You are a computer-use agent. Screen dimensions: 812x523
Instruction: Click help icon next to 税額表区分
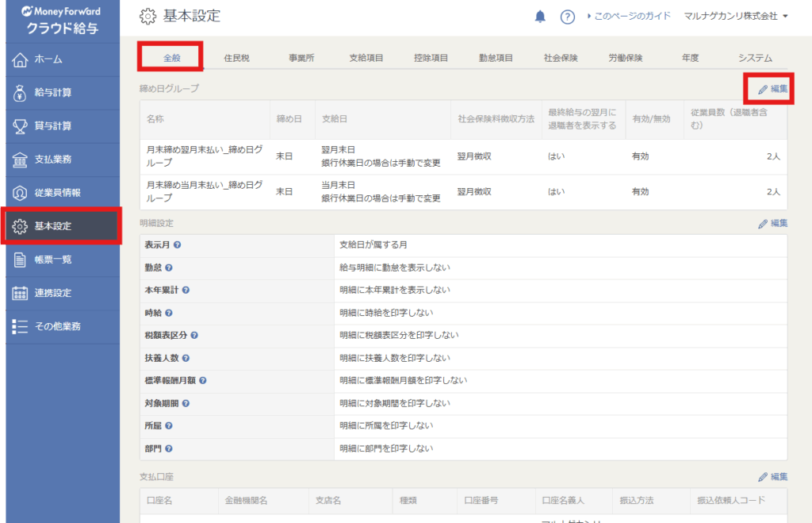click(x=194, y=336)
